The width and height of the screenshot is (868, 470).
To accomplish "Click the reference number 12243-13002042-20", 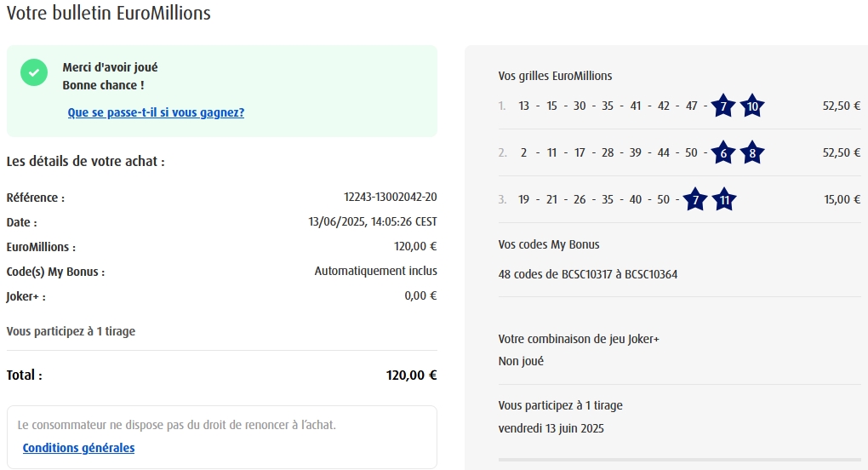I will coord(390,198).
